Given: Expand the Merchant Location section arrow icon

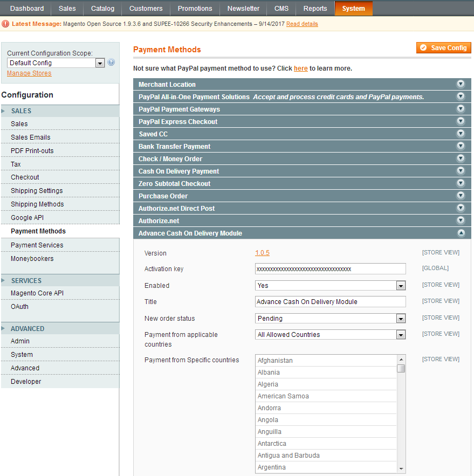Looking at the screenshot, I should 461,84.
